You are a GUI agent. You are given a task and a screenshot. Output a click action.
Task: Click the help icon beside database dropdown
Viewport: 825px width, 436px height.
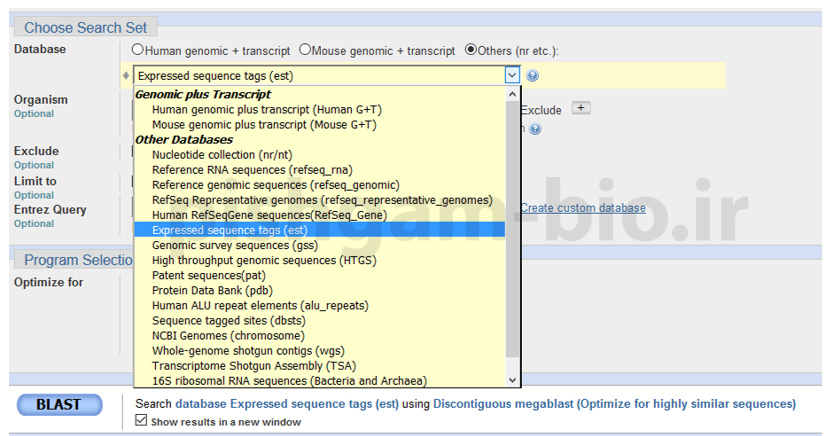(x=533, y=76)
